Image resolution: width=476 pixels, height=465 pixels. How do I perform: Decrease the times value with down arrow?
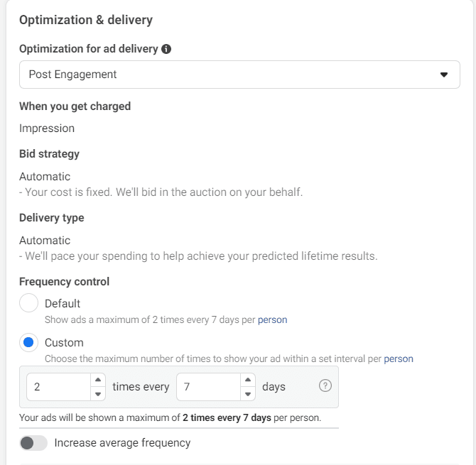coord(98,393)
